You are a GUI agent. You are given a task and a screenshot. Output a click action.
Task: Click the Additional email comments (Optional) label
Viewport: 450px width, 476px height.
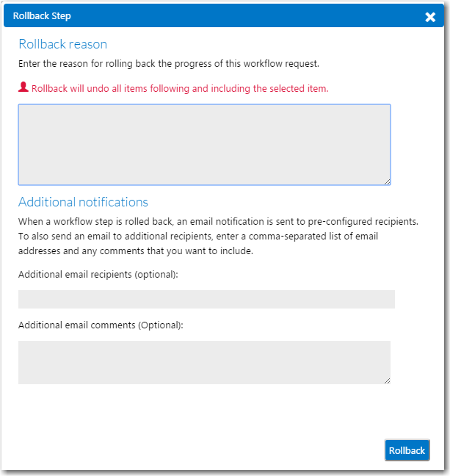(x=101, y=325)
